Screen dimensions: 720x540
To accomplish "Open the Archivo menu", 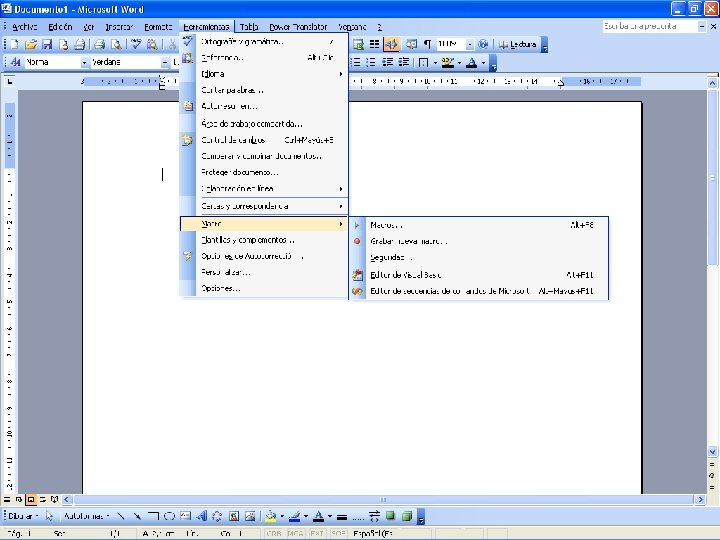I will pyautogui.click(x=24, y=27).
